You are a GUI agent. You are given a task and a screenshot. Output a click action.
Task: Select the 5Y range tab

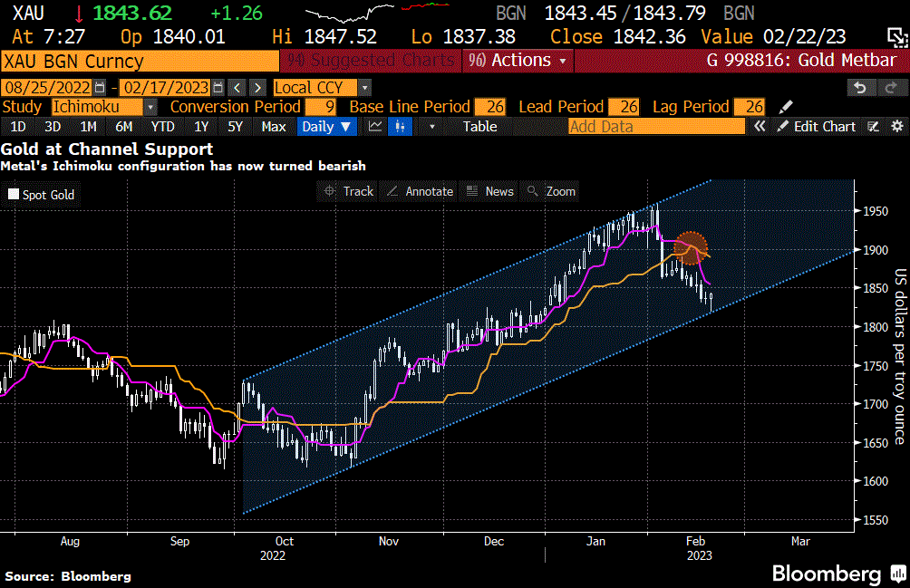tap(235, 127)
